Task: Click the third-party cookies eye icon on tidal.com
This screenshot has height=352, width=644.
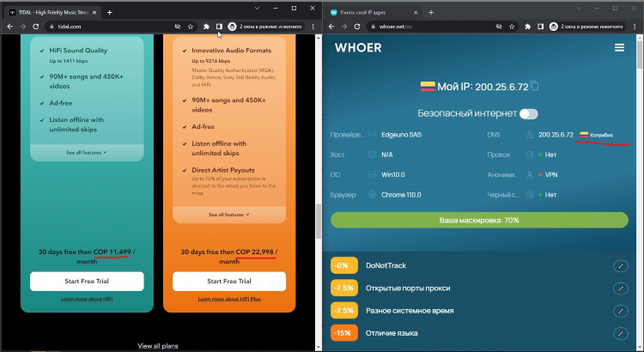Action: [x=178, y=27]
